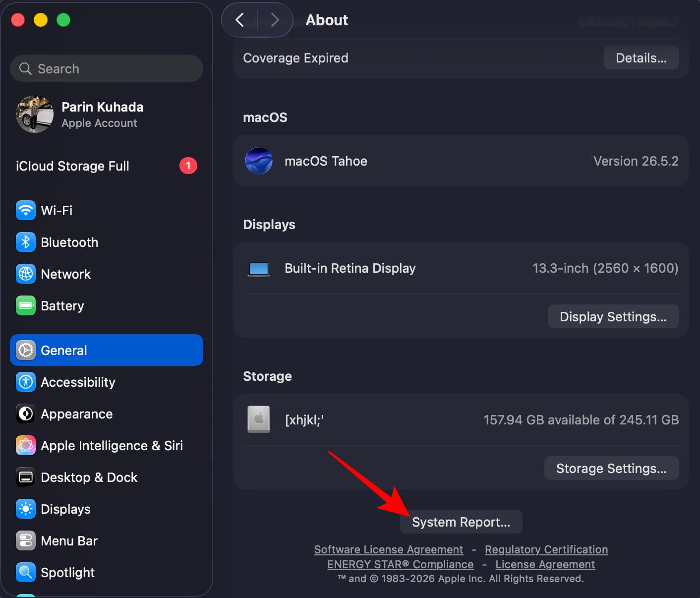This screenshot has height=598, width=700.
Task: Click Parin Kuhada account name
Action: (x=102, y=107)
